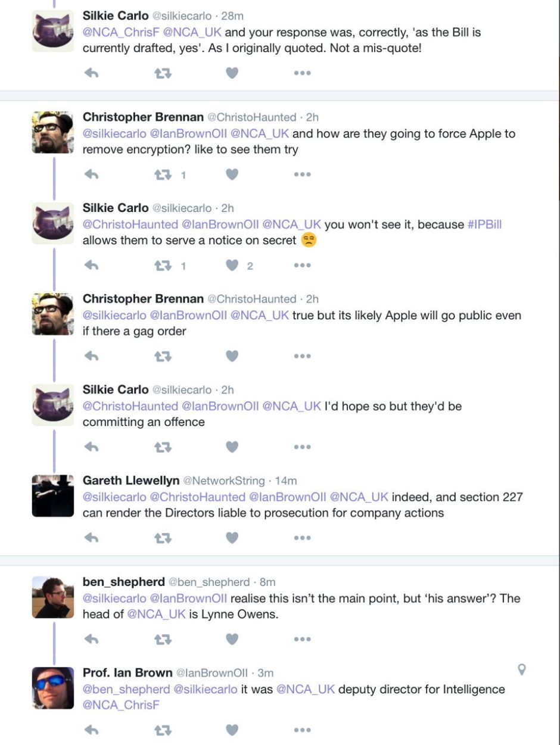Reply to Prof. Ian Brown's tweet
Viewport: 560px width, 745px height.
pos(91,730)
